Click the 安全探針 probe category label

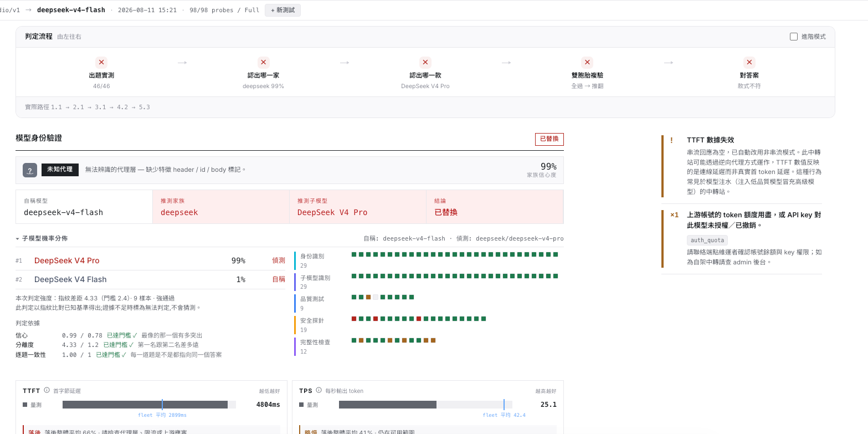pos(312,320)
